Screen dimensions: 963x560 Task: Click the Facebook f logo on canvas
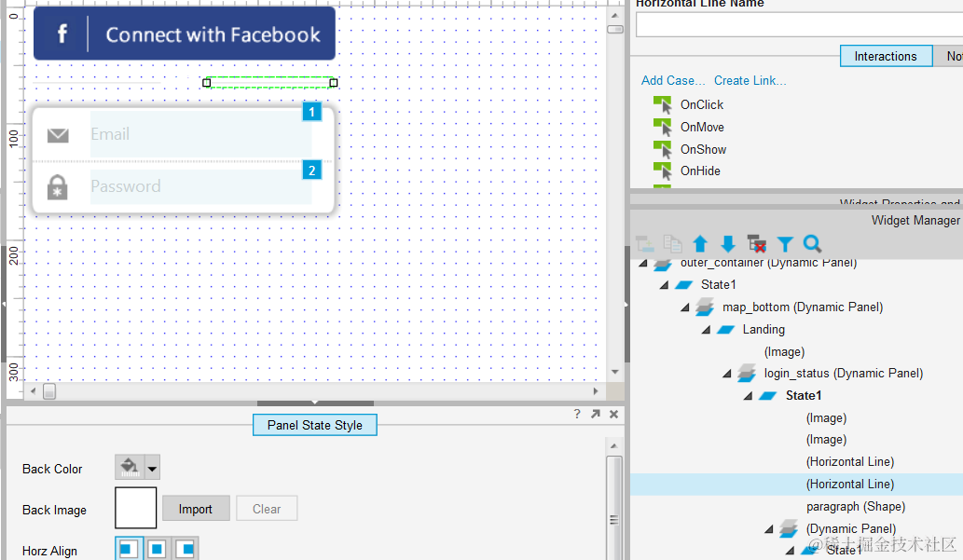click(62, 34)
